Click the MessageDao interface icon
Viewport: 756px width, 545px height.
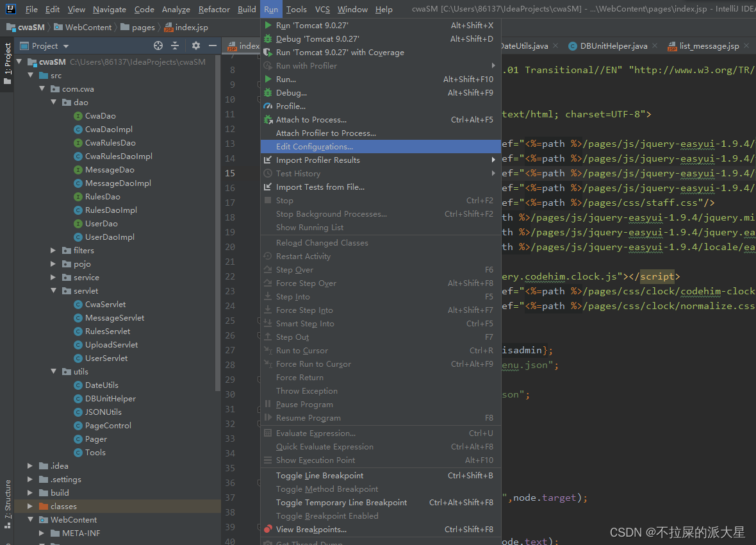pyautogui.click(x=78, y=170)
